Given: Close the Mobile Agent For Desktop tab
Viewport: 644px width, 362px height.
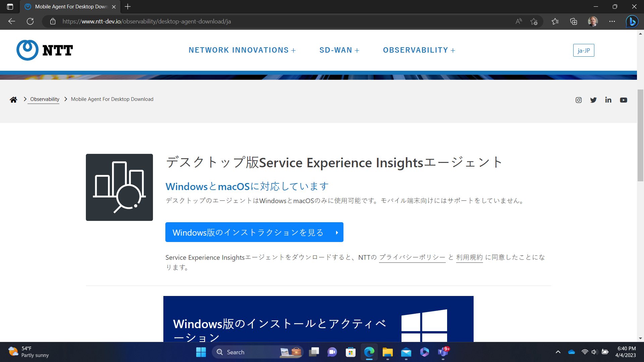Looking at the screenshot, I should tap(114, 7).
